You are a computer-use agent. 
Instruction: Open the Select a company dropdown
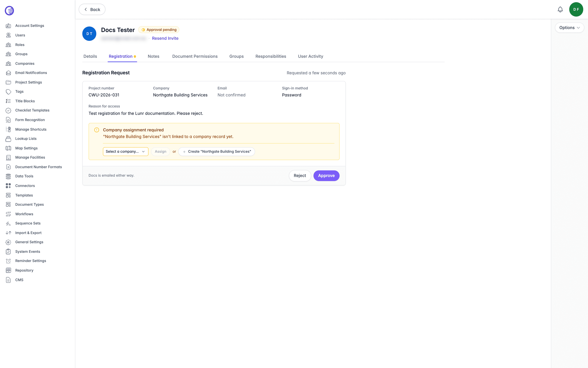pyautogui.click(x=125, y=151)
